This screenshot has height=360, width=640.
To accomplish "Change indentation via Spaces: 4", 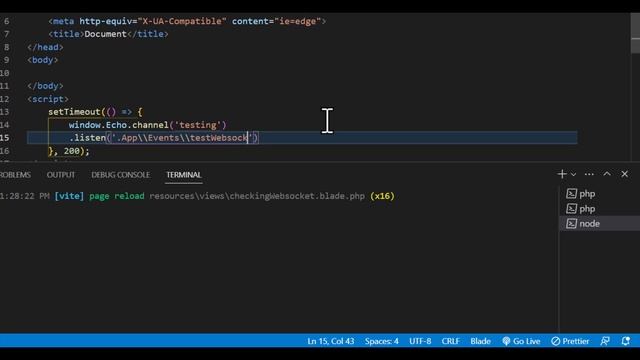I will pyautogui.click(x=382, y=341).
